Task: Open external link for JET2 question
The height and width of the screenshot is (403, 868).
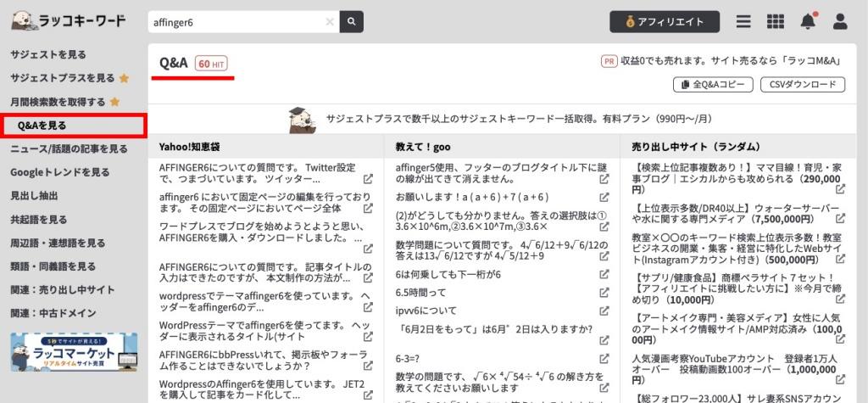Action: pos(368,395)
